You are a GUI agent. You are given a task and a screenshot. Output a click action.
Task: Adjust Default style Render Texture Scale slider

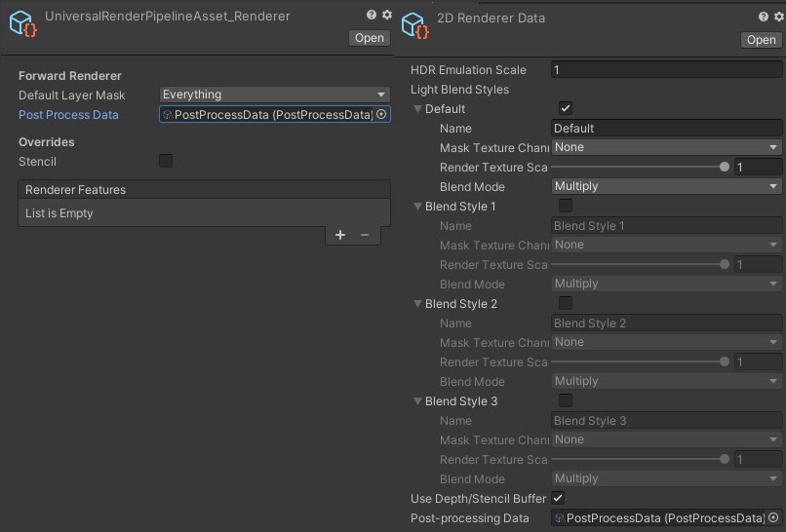point(640,167)
